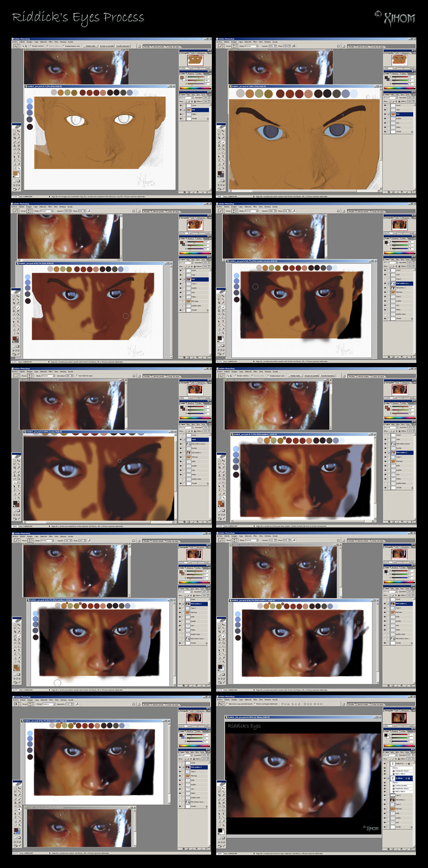The image size is (428, 868).
Task: Click zoom-in options icon in white-eyed sketch screenshot
Action: (x=23, y=46)
